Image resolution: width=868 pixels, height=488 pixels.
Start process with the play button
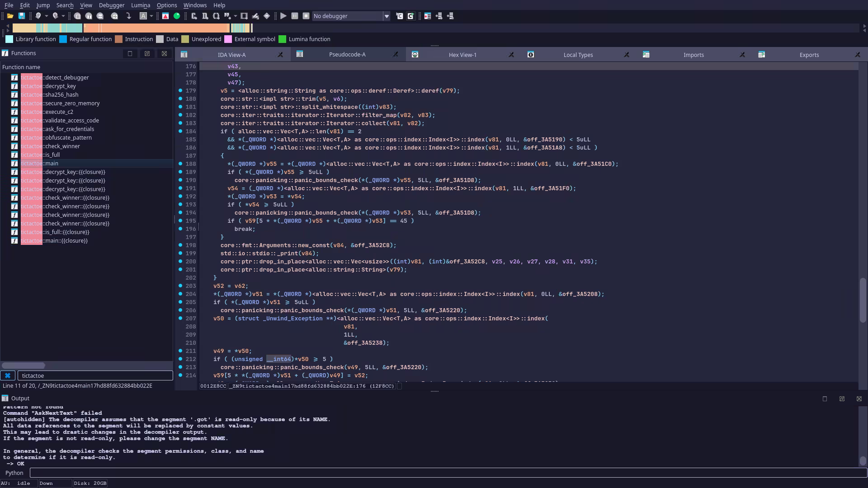pos(283,16)
